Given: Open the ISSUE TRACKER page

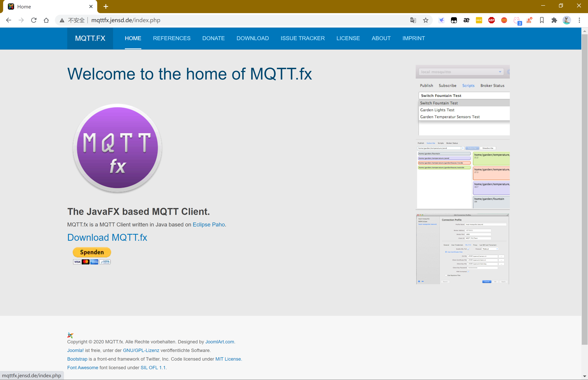Looking at the screenshot, I should [x=303, y=38].
